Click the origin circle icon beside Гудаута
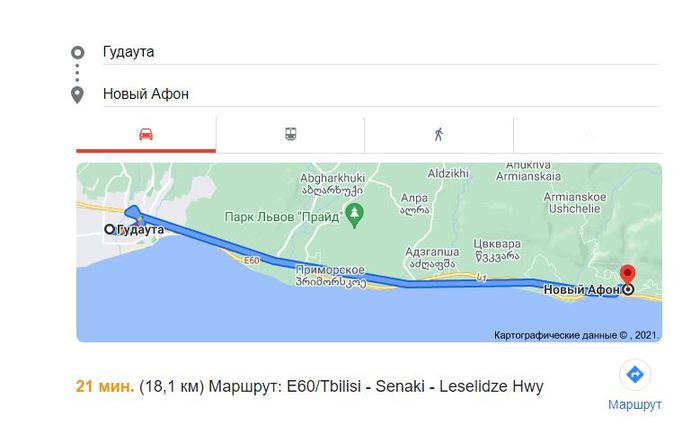Screen dimensions: 700x425 click(78, 52)
